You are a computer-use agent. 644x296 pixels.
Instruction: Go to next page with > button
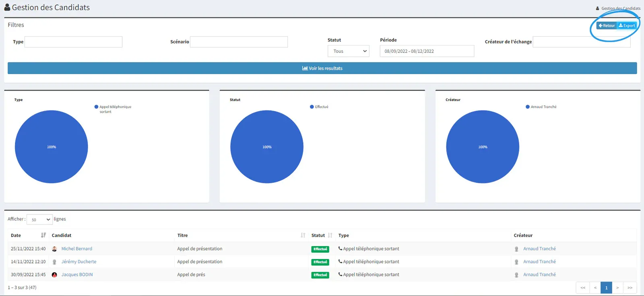point(617,288)
